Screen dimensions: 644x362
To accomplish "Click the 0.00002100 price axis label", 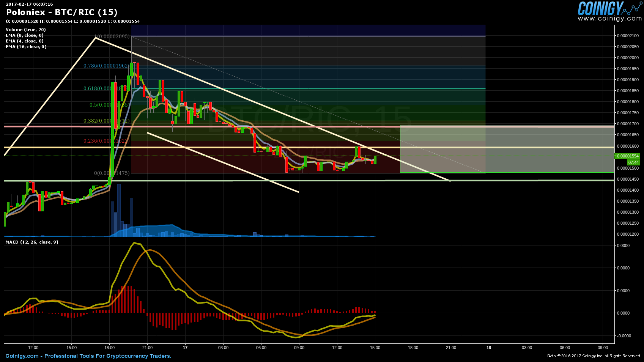I will [x=628, y=36].
